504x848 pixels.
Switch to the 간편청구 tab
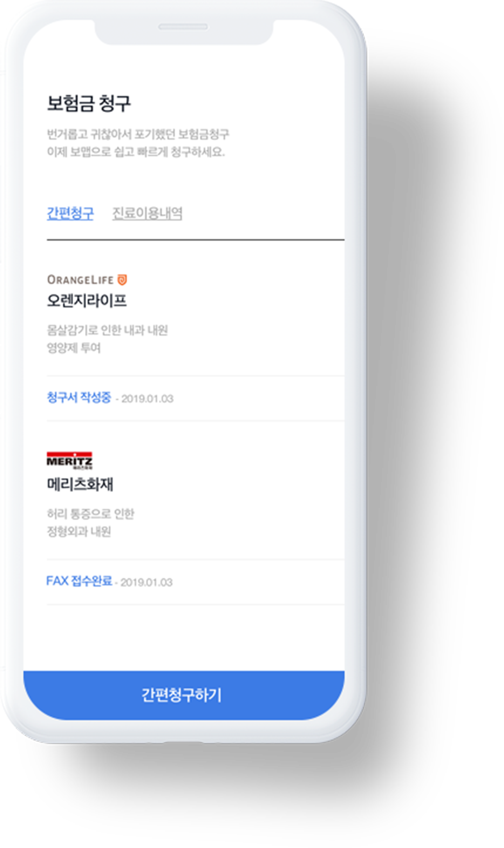[x=70, y=213]
